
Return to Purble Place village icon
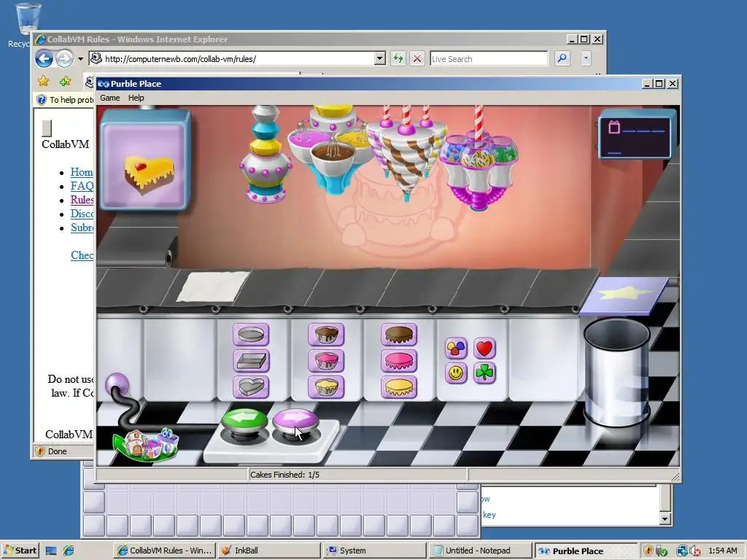[146, 445]
